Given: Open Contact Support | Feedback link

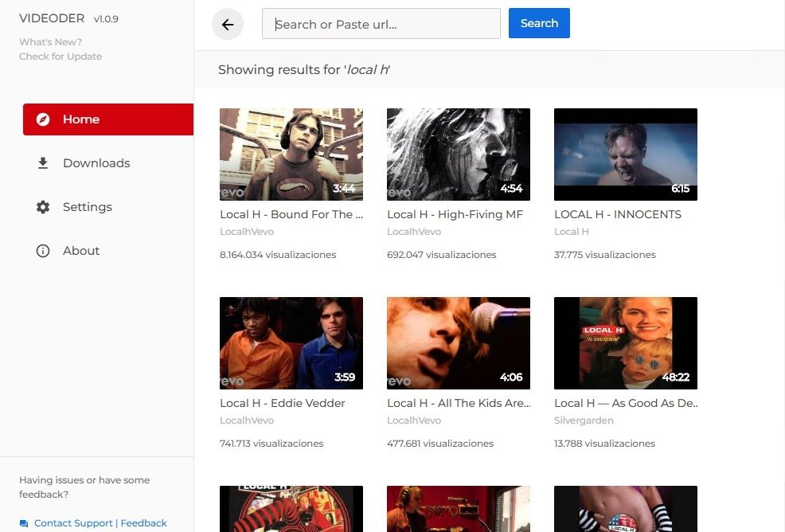Looking at the screenshot, I should (x=100, y=523).
